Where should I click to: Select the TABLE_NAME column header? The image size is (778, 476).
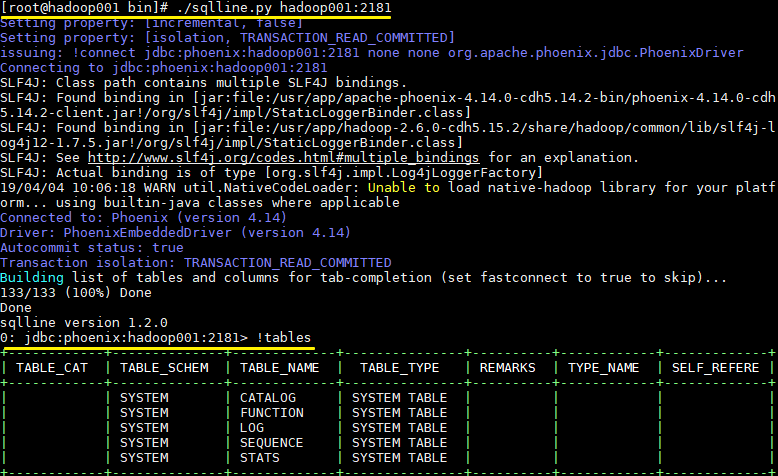pyautogui.click(x=279, y=367)
